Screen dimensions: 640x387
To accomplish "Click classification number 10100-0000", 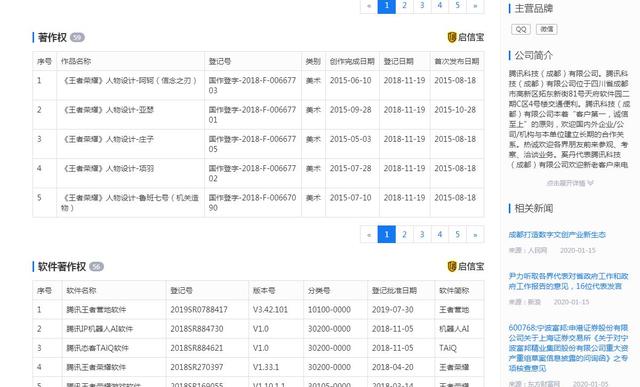I will 329,310.
